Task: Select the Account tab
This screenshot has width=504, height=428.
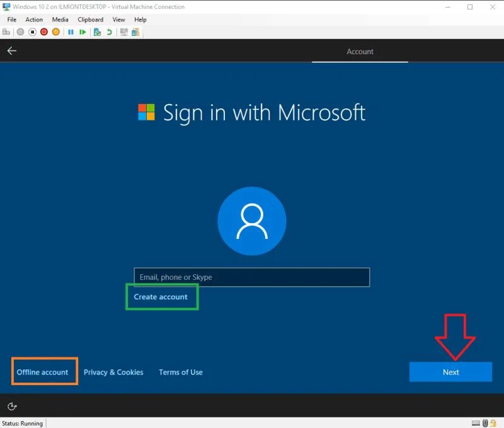Action: click(360, 52)
